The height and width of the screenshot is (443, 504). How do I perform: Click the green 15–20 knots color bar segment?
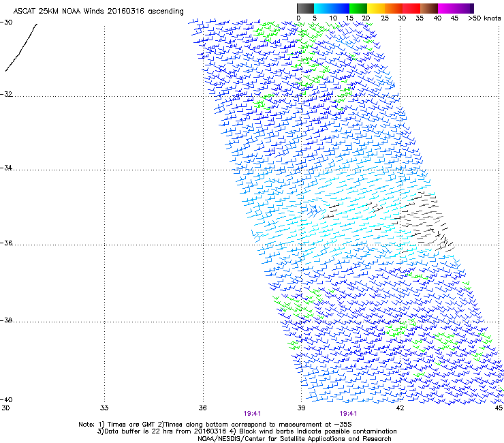click(358, 8)
